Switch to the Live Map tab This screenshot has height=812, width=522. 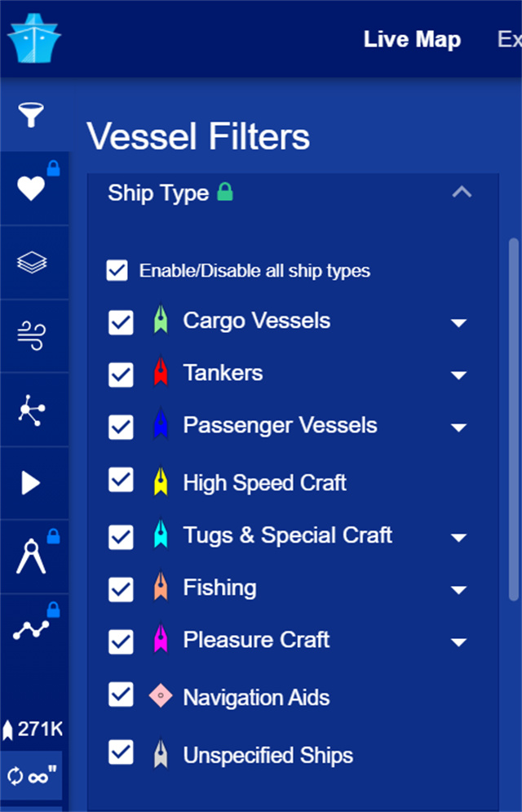(412, 39)
